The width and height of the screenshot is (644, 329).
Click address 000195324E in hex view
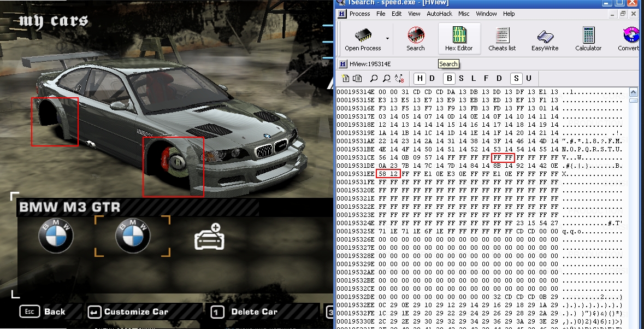point(356,224)
